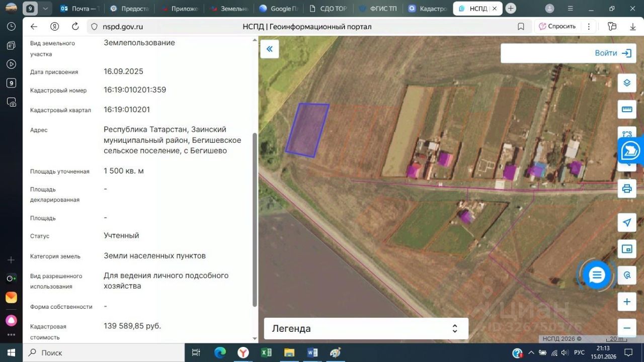644x362 pixels.
Task: Open Task View on the taskbar
Action: click(x=196, y=352)
